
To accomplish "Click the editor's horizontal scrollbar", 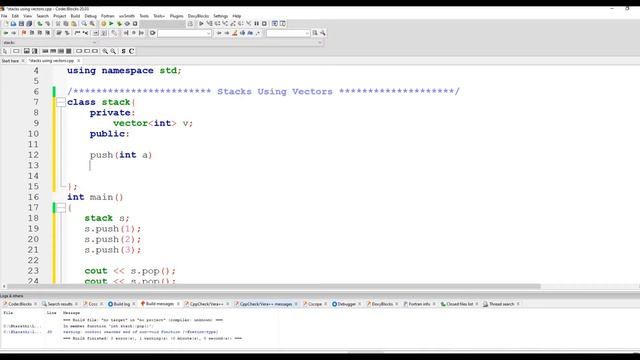I will [274, 286].
